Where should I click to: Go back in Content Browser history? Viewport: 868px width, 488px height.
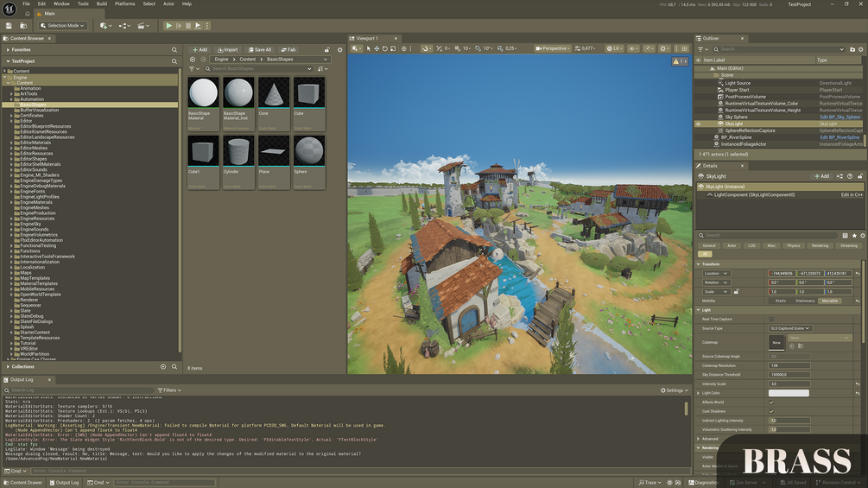pyautogui.click(x=193, y=60)
